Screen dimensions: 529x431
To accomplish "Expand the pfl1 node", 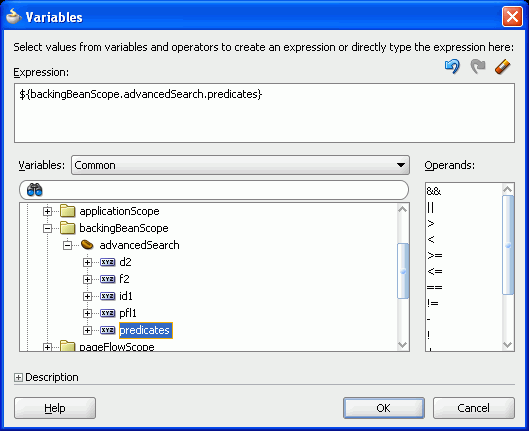I will point(87,313).
